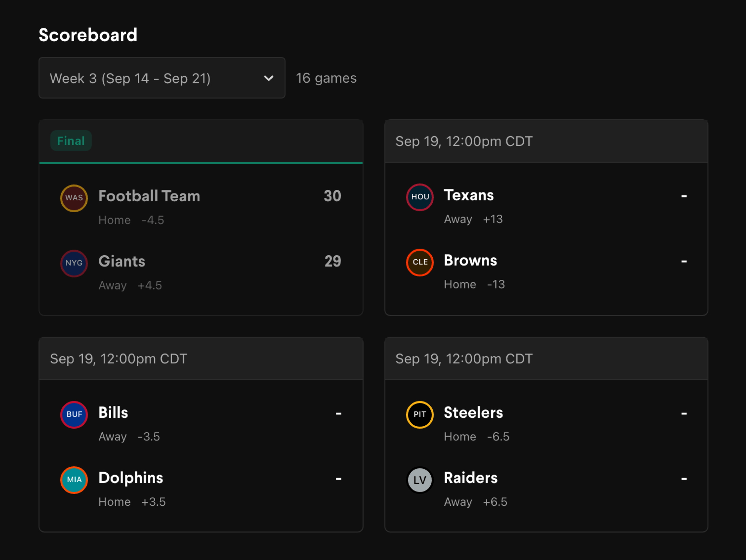Screen dimensions: 746x560
Task: Click the WAS team logo badge
Action: pyautogui.click(x=74, y=198)
